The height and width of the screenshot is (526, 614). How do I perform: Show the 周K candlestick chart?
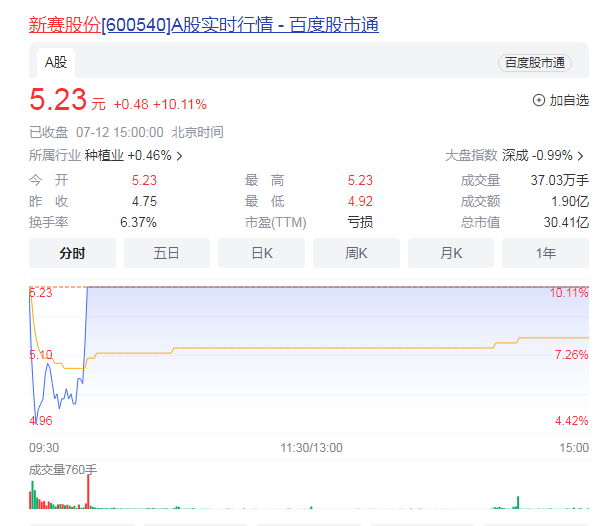coord(356,253)
